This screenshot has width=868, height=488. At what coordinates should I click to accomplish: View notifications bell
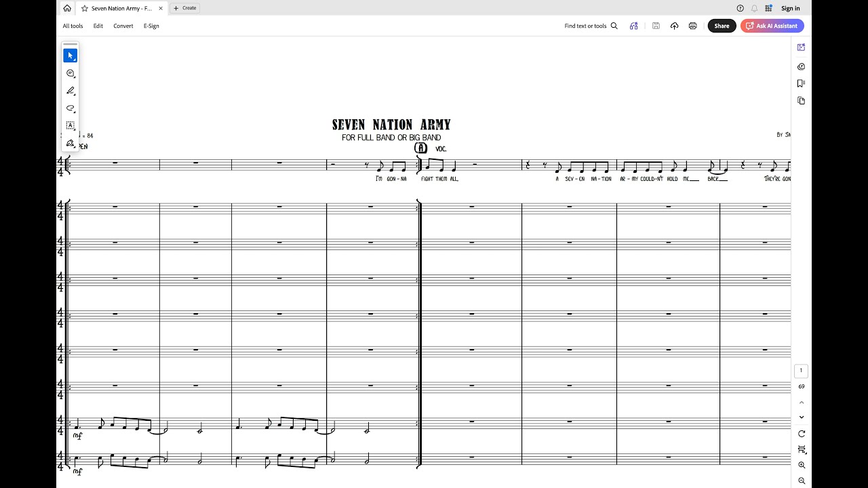[754, 8]
